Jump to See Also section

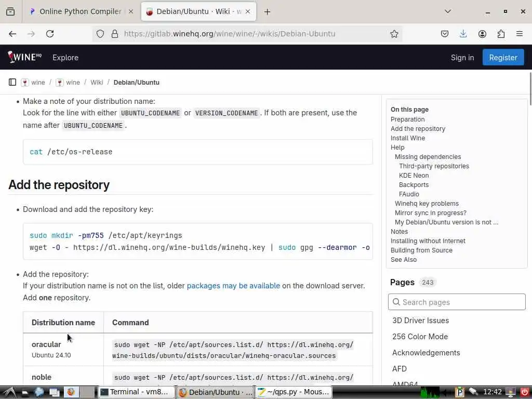(x=403, y=260)
